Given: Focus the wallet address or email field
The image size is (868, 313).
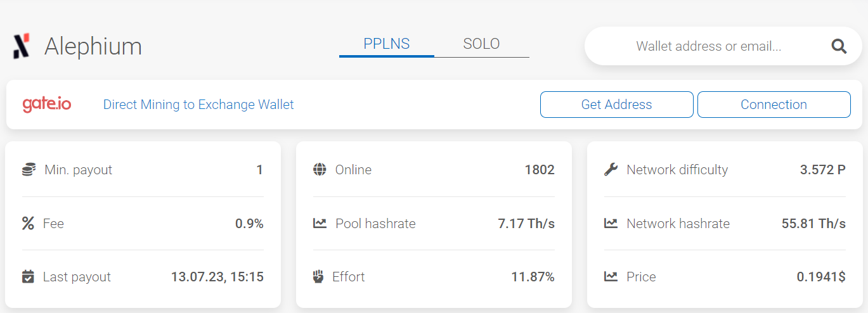Looking at the screenshot, I should coord(708,46).
